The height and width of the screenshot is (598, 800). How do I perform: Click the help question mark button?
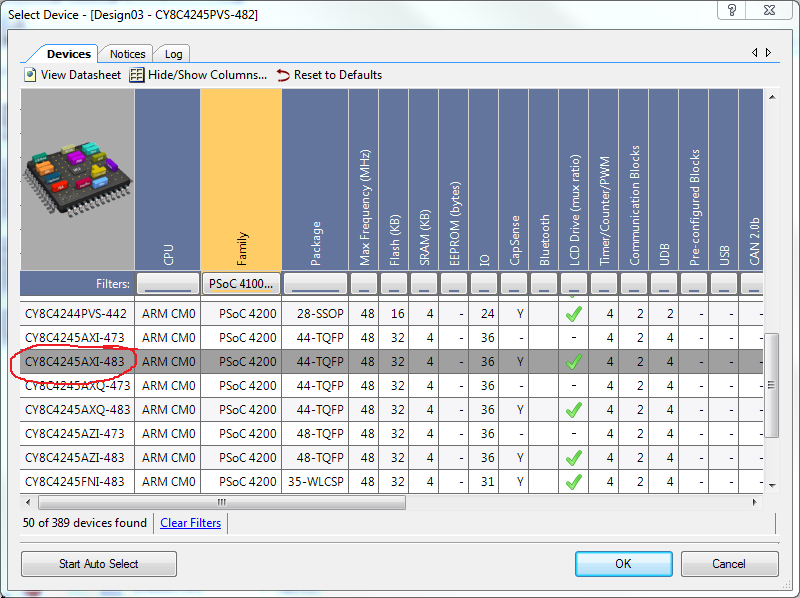click(x=732, y=10)
